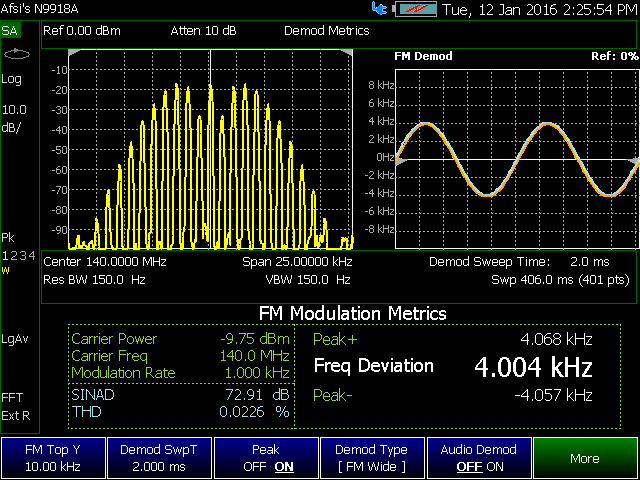Viewport: 640px width, 480px height.
Task: Click the VBW 150.0 Hz setting
Action: point(308,280)
